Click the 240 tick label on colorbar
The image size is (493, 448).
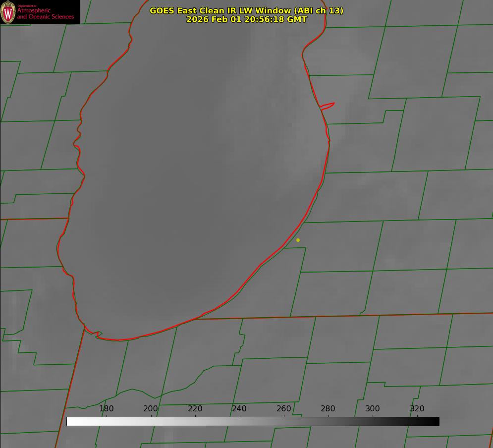[239, 409]
